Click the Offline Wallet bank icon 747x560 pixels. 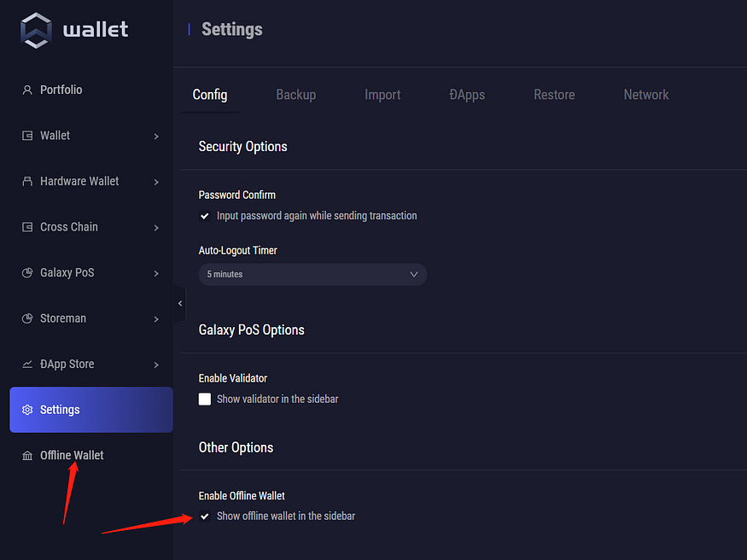coord(27,456)
